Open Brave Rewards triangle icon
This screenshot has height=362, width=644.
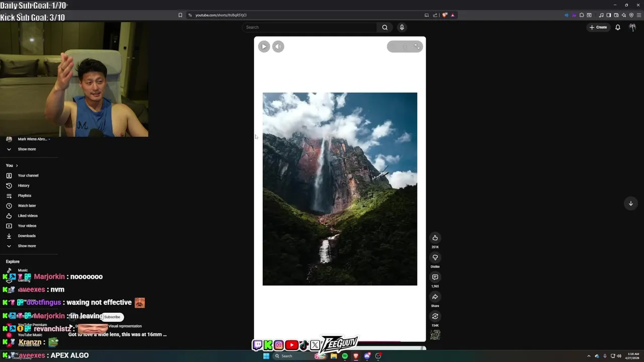[x=453, y=15]
